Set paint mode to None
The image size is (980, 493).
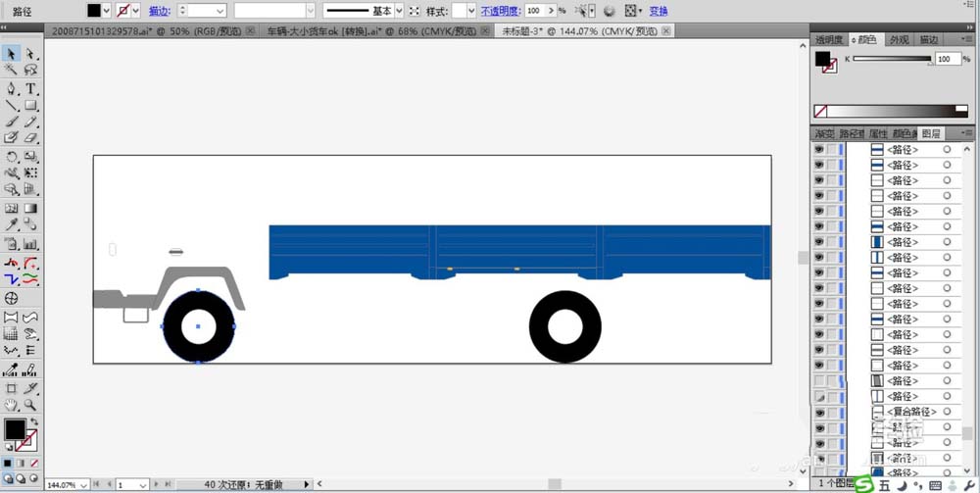[33, 463]
